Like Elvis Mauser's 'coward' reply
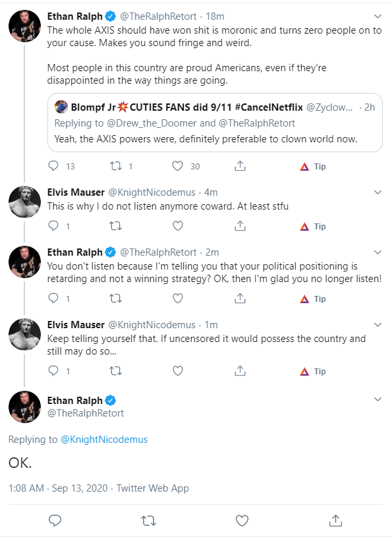Viewport: 392px width, 545px height. (178, 226)
